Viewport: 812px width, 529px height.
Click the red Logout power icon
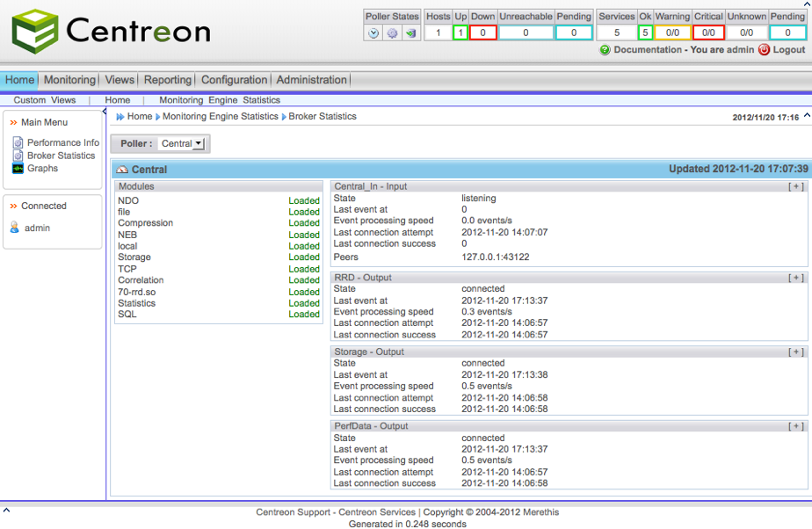point(764,50)
